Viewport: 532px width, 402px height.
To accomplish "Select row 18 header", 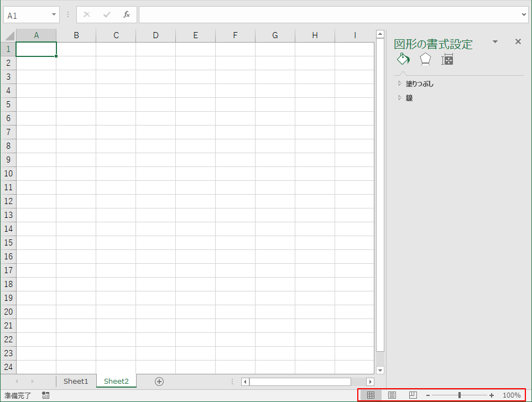I will click(x=8, y=284).
